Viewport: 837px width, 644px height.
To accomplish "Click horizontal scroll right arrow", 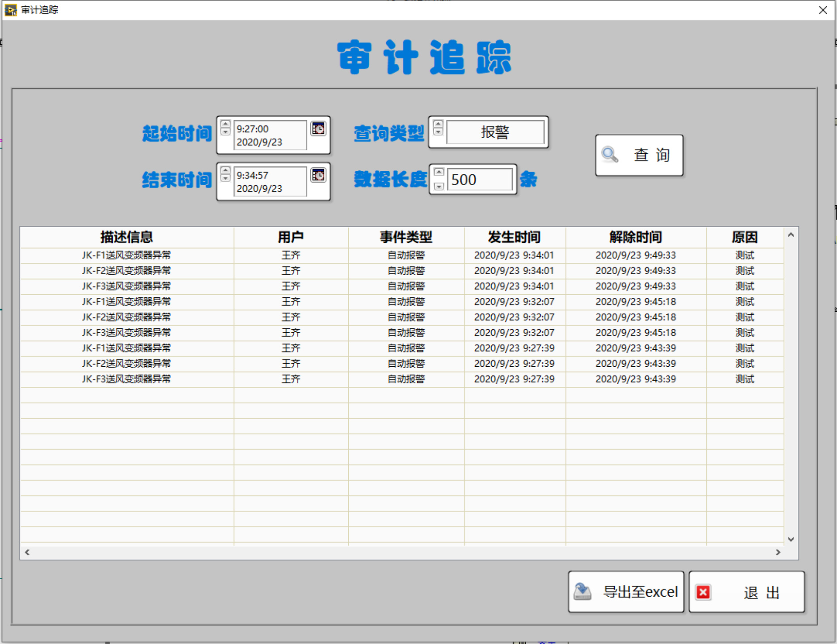I will point(778,552).
